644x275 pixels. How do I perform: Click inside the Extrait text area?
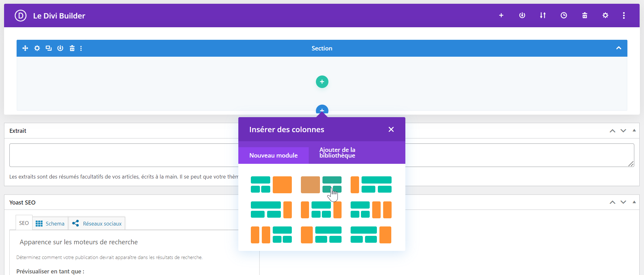pos(322,155)
